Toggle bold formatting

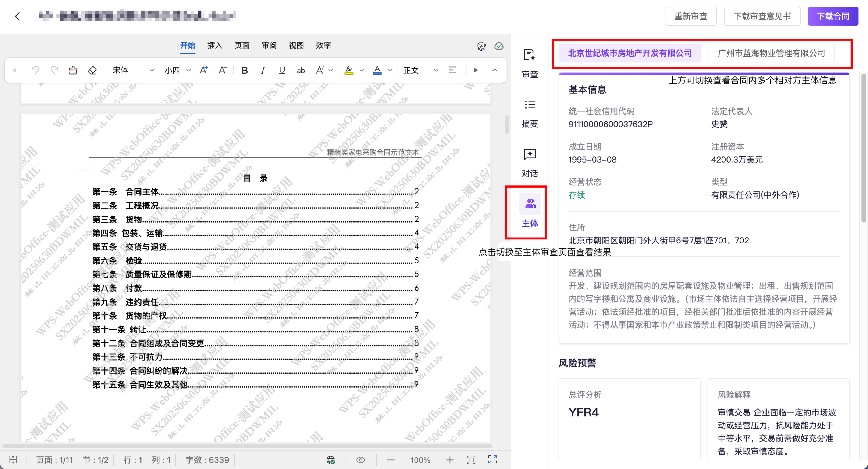[x=245, y=70]
